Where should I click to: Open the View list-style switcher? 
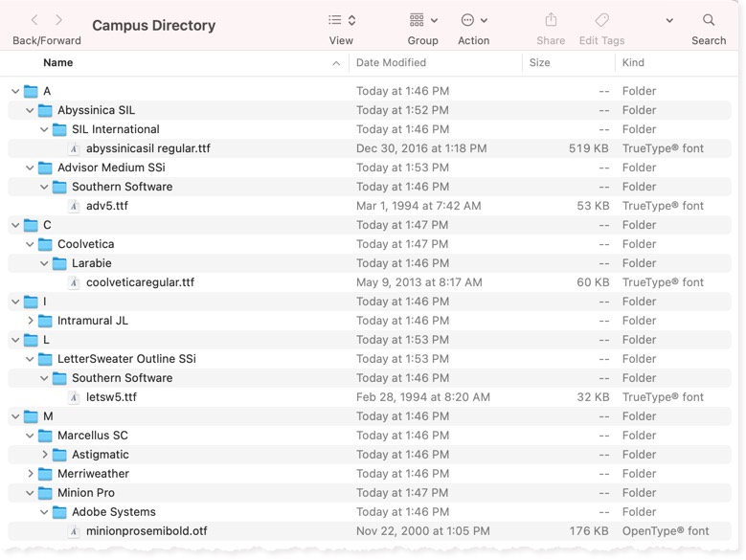pyautogui.click(x=342, y=20)
